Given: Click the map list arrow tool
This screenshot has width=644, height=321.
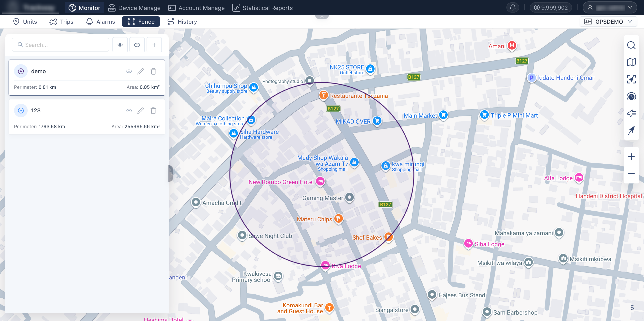Looking at the screenshot, I should [x=631, y=113].
